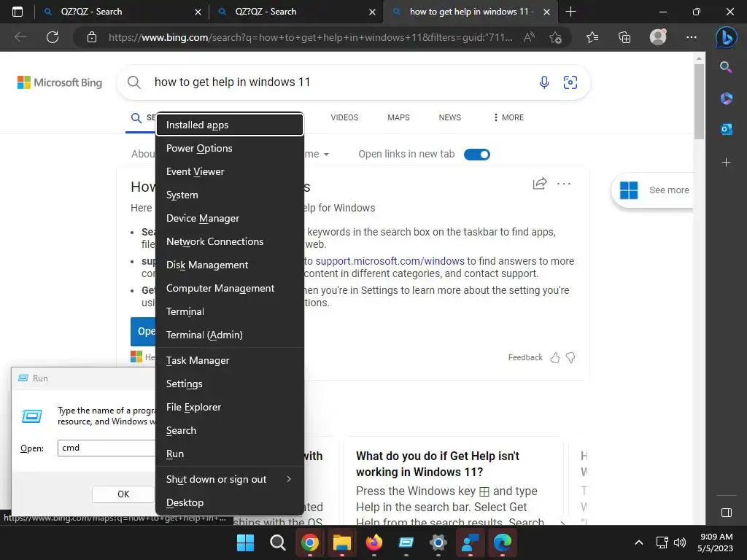Select Desktop menu entry

click(230, 503)
